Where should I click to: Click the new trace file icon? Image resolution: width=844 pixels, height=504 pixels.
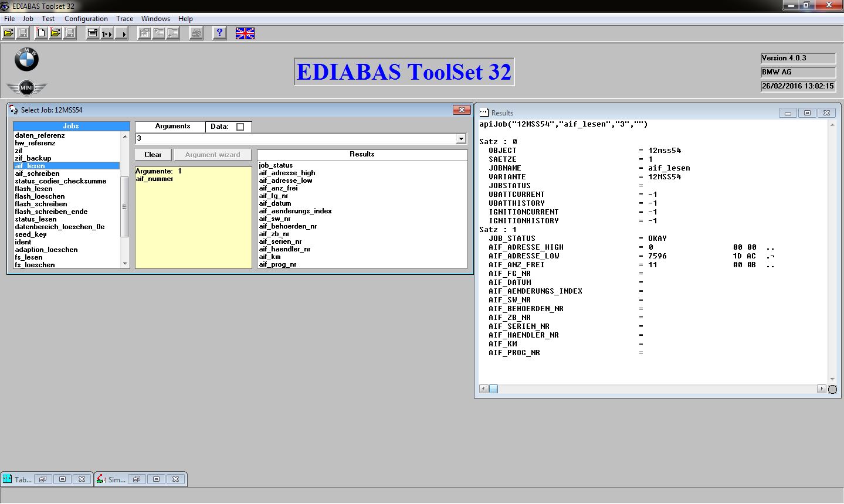(40, 33)
